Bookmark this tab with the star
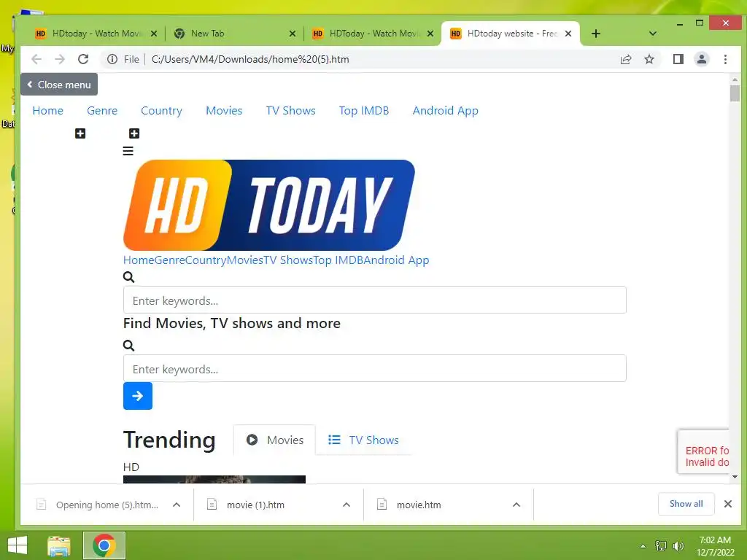Screen dimensions: 747x560 649,59
